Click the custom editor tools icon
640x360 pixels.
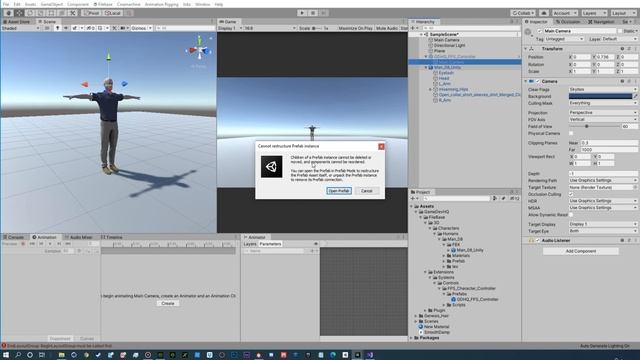point(73,13)
